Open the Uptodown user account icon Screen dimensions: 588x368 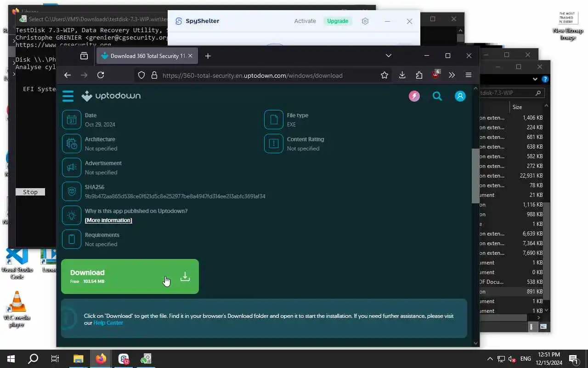pyautogui.click(x=460, y=96)
